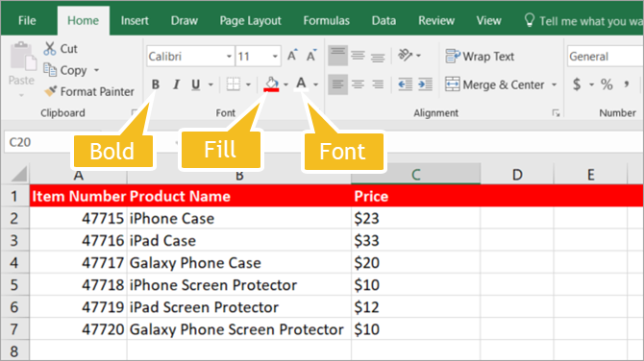Expand the Fill Color dropdown arrow
This screenshot has width=644, height=361.
(285, 84)
